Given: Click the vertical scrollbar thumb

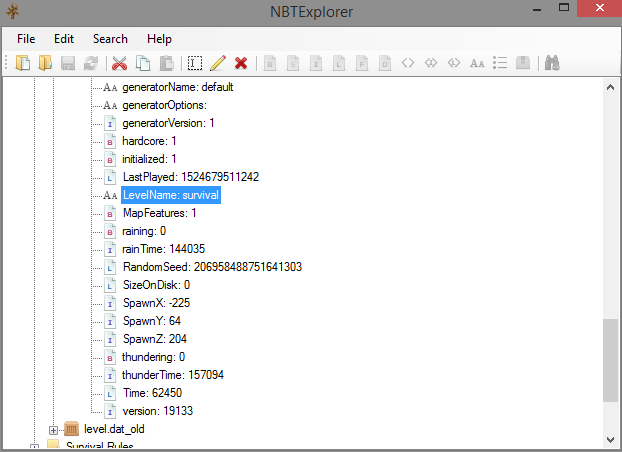Looking at the screenshot, I should (610, 360).
